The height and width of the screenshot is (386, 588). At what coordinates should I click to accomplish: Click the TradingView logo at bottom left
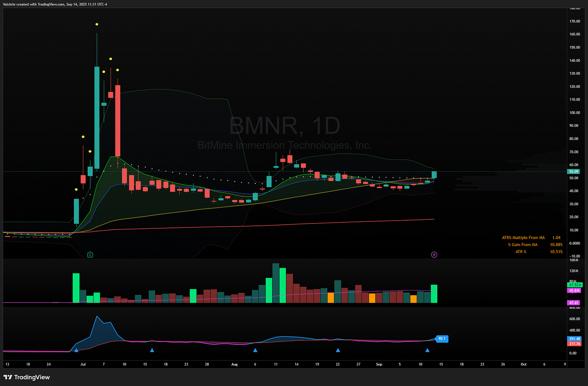[27, 377]
